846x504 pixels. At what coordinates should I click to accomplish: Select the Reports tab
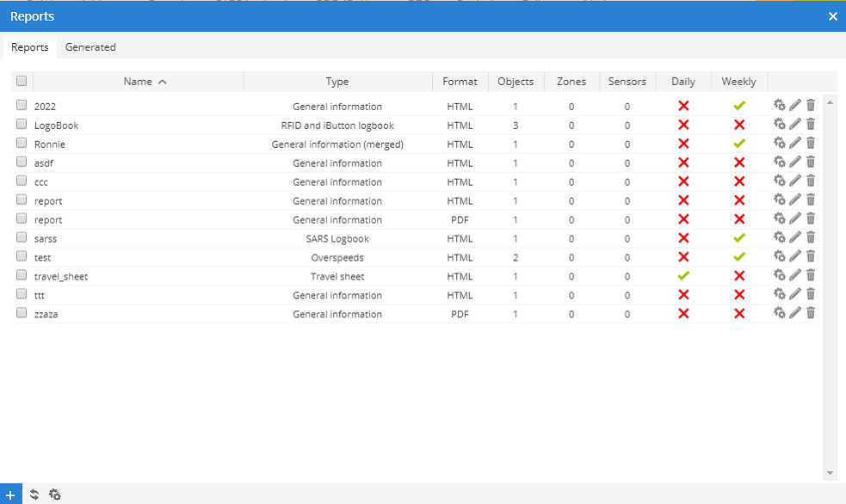click(29, 47)
